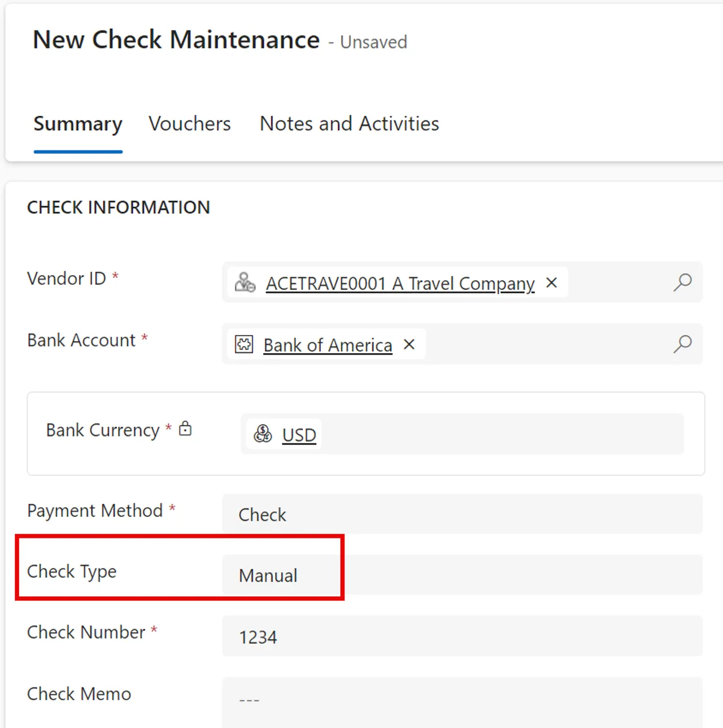Click into the Check Number field
This screenshot has height=728, width=723.
[463, 637]
